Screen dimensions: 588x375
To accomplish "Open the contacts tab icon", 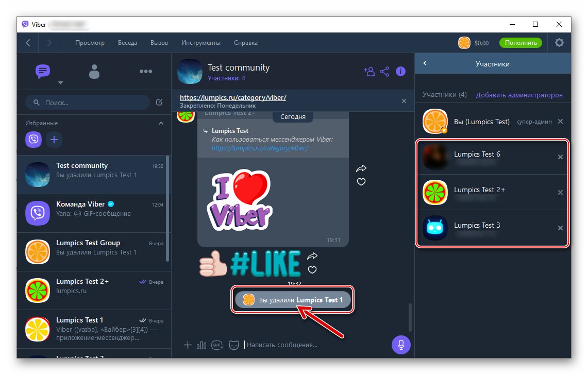I will tap(94, 71).
